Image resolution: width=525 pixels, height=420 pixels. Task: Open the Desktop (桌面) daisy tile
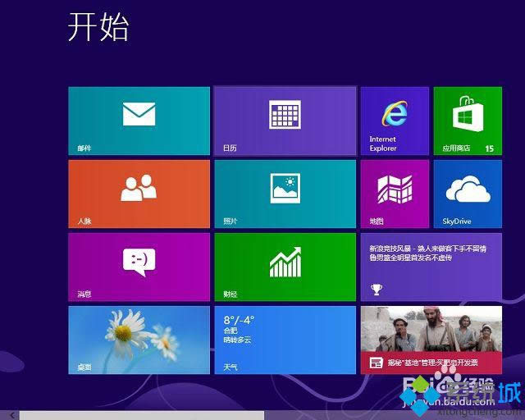click(x=139, y=340)
